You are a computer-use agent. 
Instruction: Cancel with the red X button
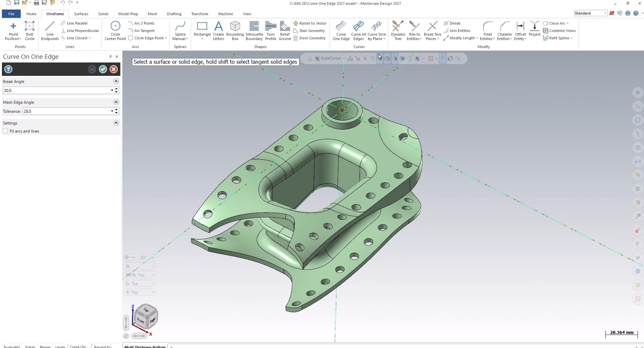[113, 69]
